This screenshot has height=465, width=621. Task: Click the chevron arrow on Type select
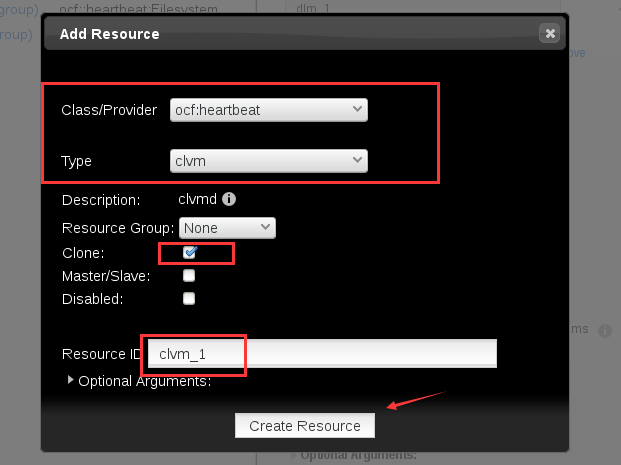point(357,160)
